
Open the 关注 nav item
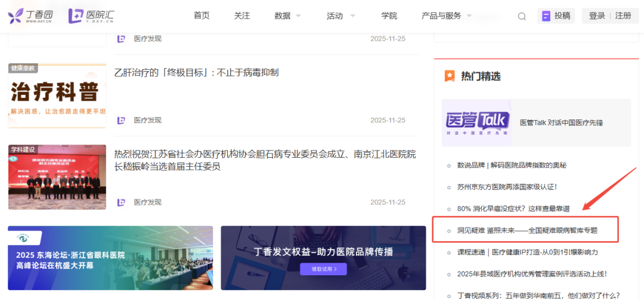point(242,16)
